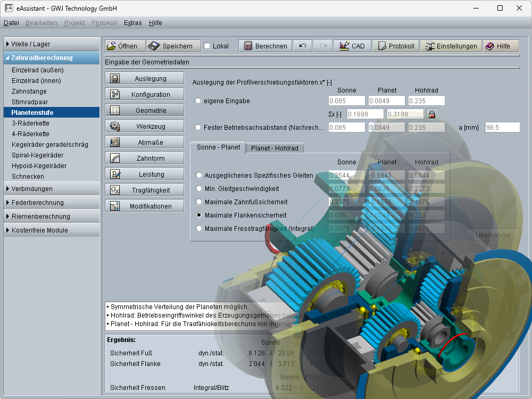This screenshot has width=532, height=399.
Task: Enable the Lokal checkbox
Action: (207, 46)
